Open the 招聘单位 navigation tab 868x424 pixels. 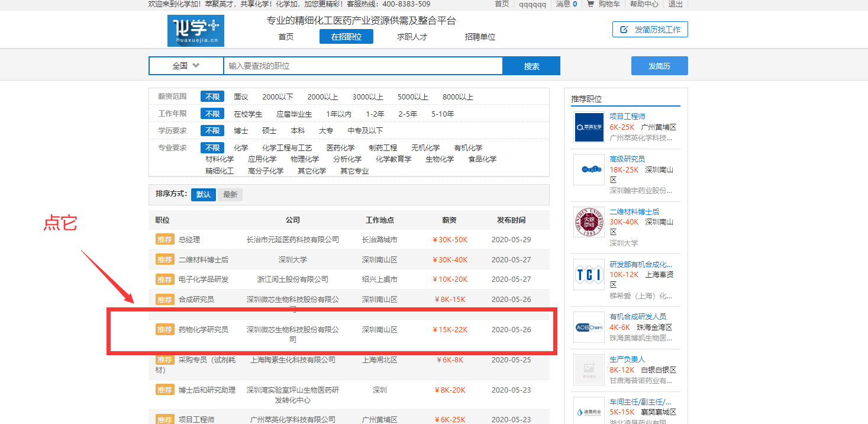(480, 37)
